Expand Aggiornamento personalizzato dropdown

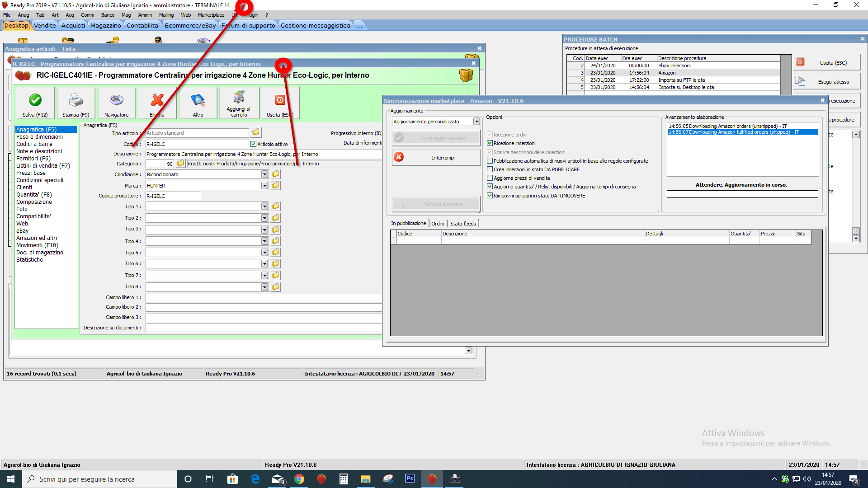click(x=476, y=122)
